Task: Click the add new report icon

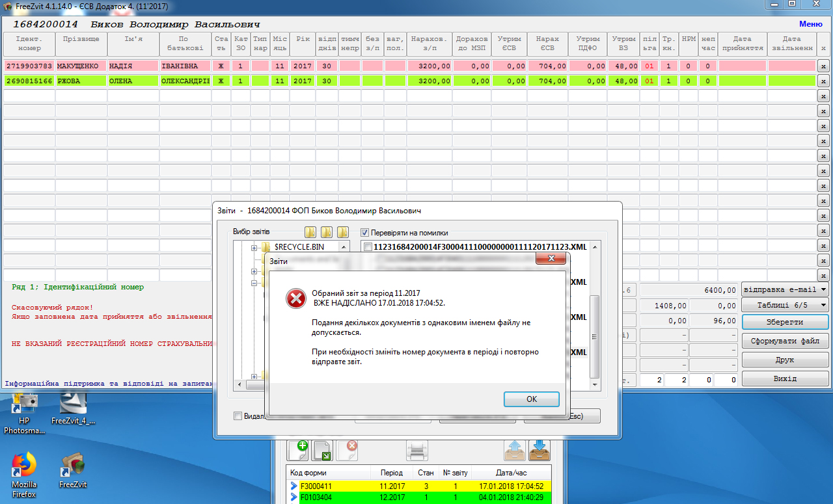Action: tap(297, 449)
